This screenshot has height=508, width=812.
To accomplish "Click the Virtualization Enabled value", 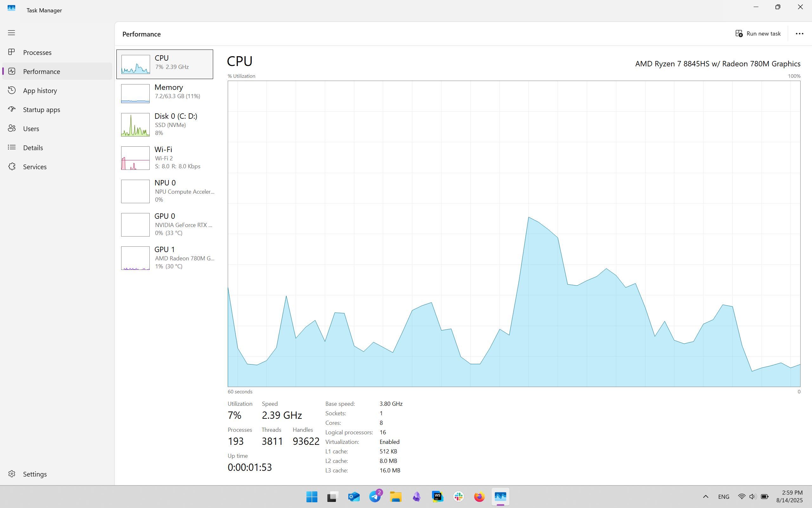I will pos(389,442).
